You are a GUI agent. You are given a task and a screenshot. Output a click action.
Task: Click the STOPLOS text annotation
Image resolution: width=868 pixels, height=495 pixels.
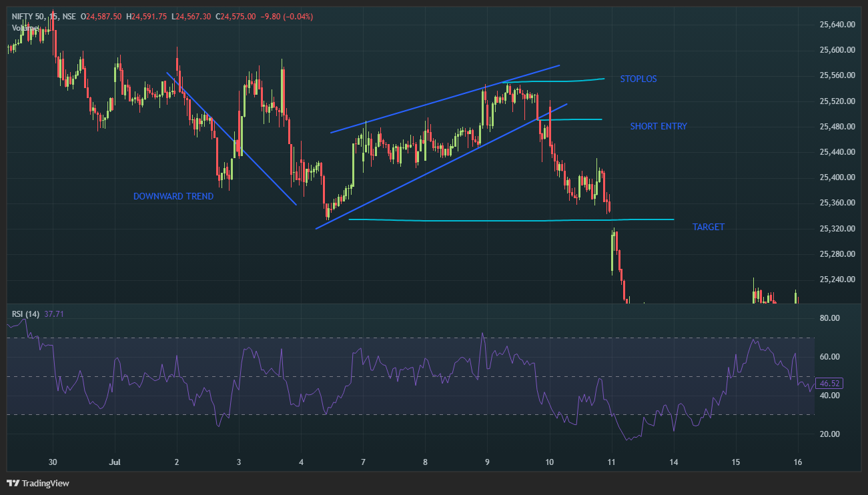click(638, 79)
